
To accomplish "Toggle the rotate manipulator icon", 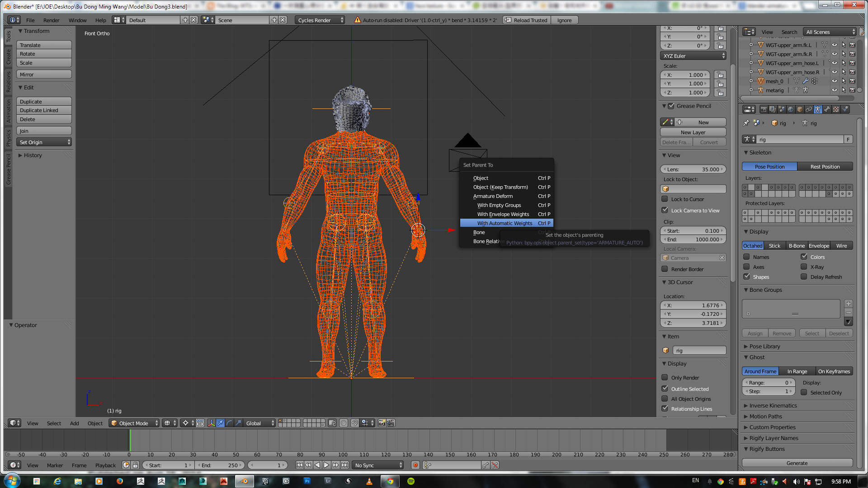I will tap(229, 423).
